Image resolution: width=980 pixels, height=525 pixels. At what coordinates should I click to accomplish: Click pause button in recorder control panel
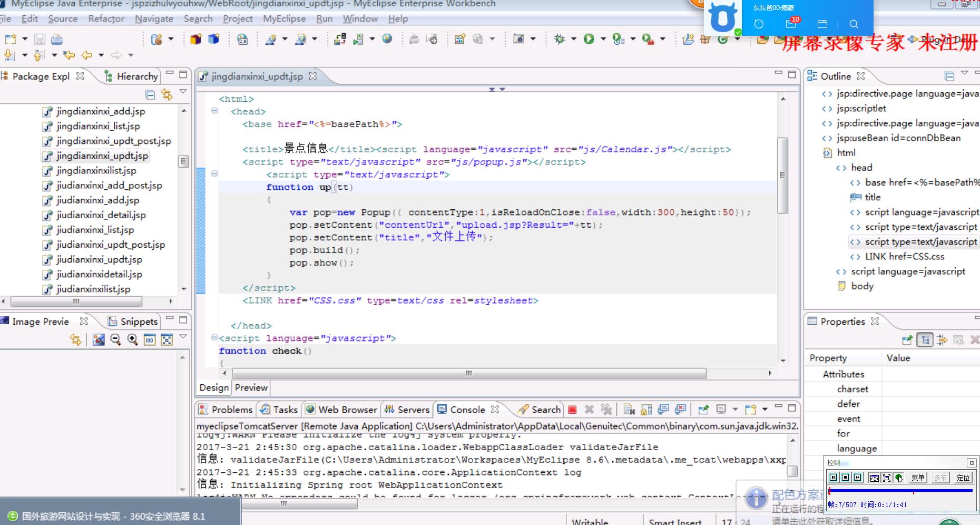[x=833, y=478]
